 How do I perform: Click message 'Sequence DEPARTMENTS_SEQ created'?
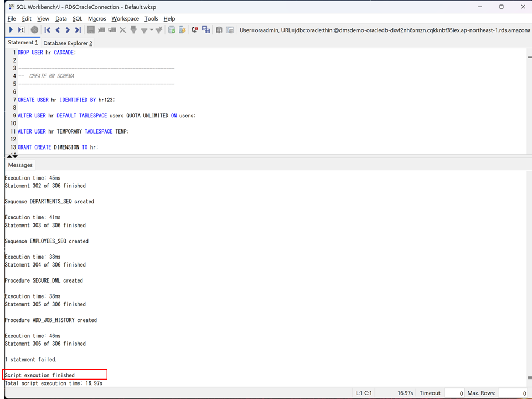point(49,201)
